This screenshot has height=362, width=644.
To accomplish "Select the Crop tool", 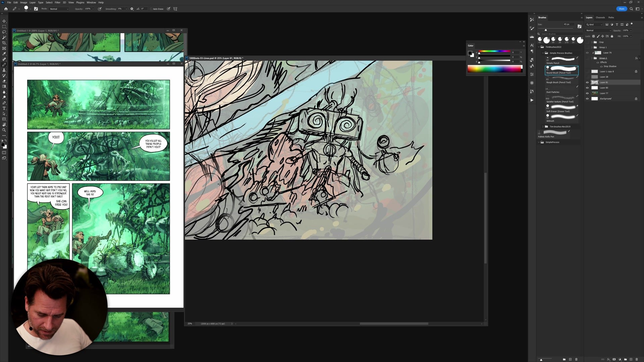I will click(4, 43).
